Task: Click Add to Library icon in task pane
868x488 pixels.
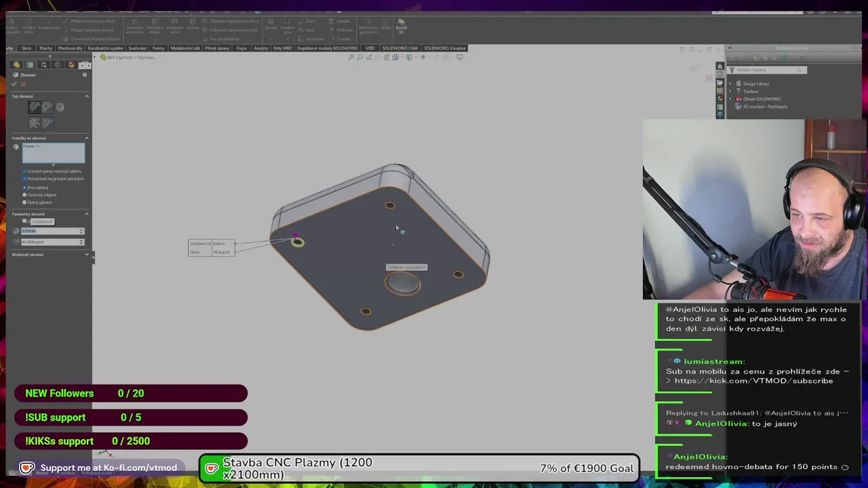Action: 756,58
